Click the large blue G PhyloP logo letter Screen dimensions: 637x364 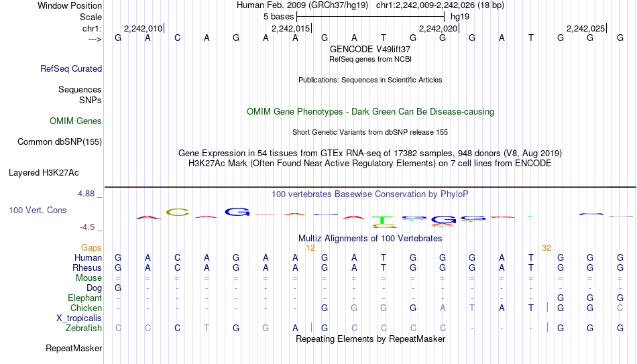tap(237, 212)
